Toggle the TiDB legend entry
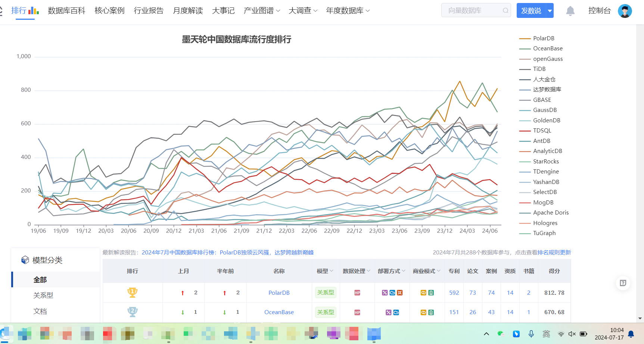 (532, 69)
